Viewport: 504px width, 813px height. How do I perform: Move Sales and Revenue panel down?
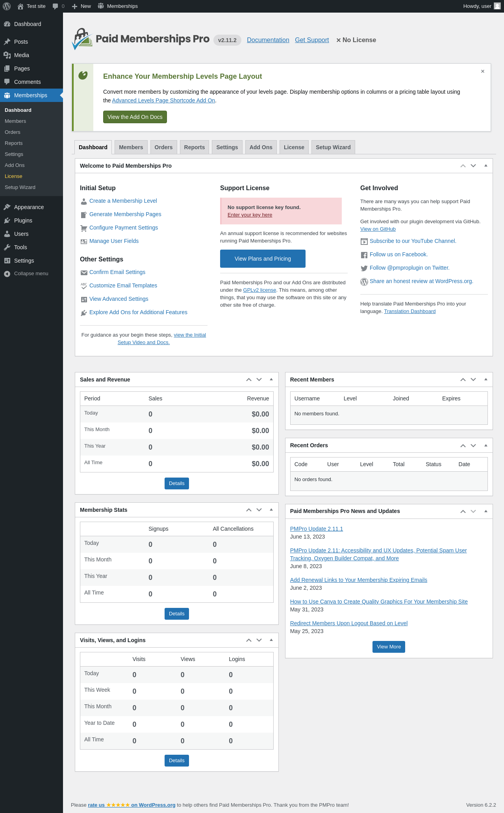[x=259, y=380]
